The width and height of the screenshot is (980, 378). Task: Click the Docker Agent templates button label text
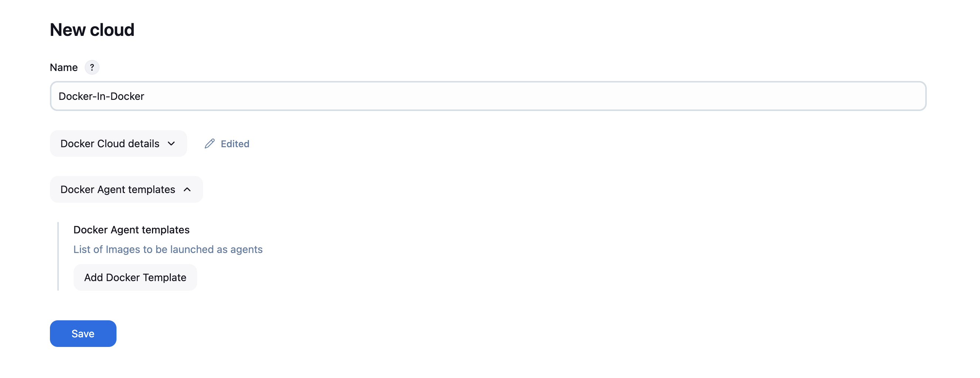(118, 189)
